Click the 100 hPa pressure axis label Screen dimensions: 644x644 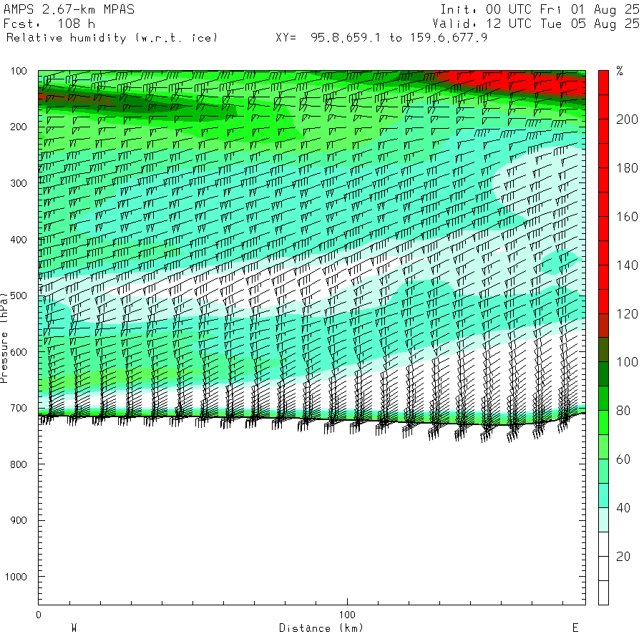(x=19, y=71)
